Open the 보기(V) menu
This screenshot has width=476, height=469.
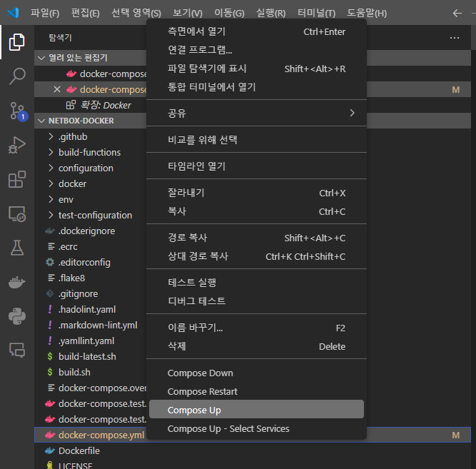tap(188, 13)
